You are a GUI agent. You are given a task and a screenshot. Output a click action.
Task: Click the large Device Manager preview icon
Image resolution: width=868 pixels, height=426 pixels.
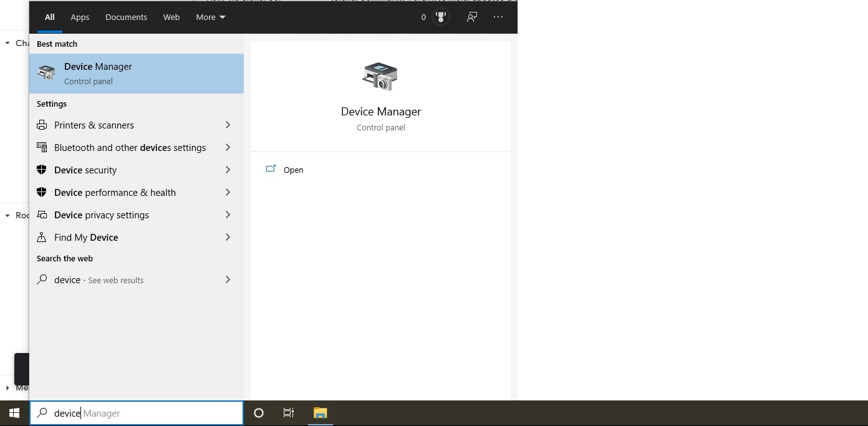tap(380, 76)
